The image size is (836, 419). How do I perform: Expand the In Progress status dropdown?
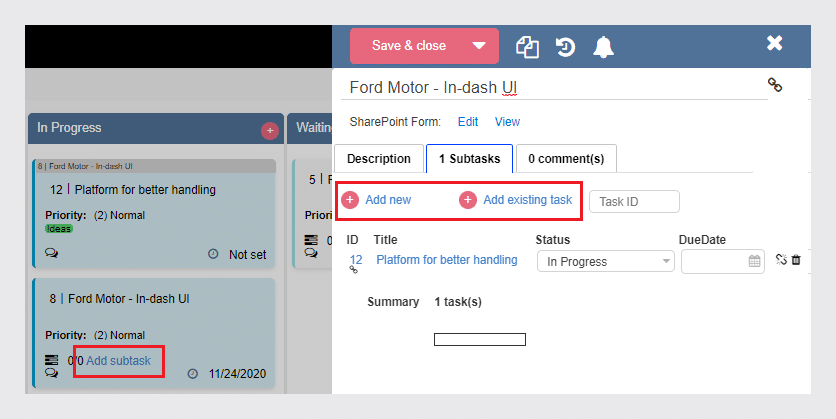point(606,261)
